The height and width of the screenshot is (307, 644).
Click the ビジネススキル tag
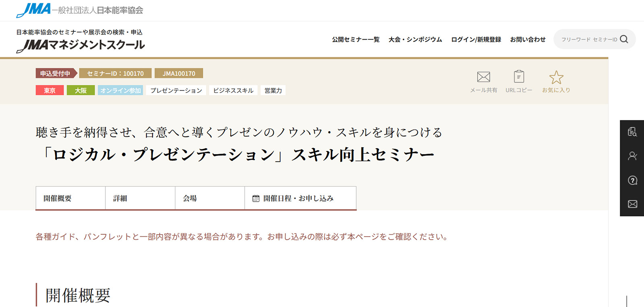click(233, 90)
